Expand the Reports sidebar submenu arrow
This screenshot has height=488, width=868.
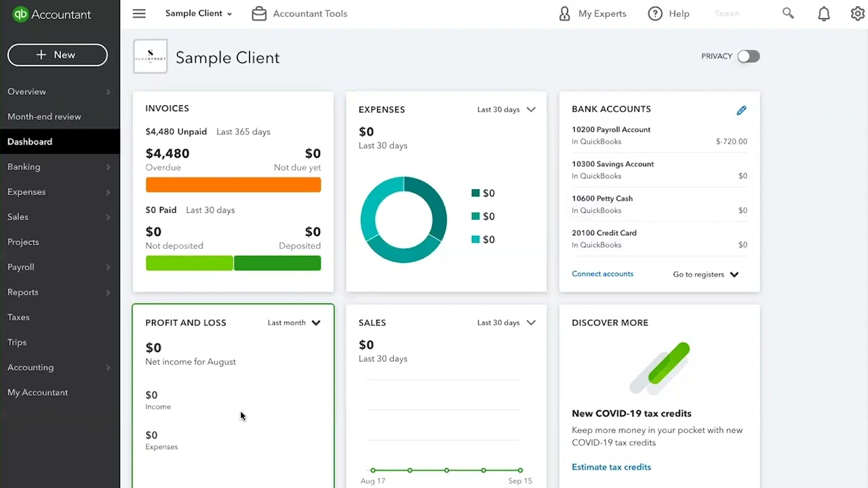coord(108,292)
